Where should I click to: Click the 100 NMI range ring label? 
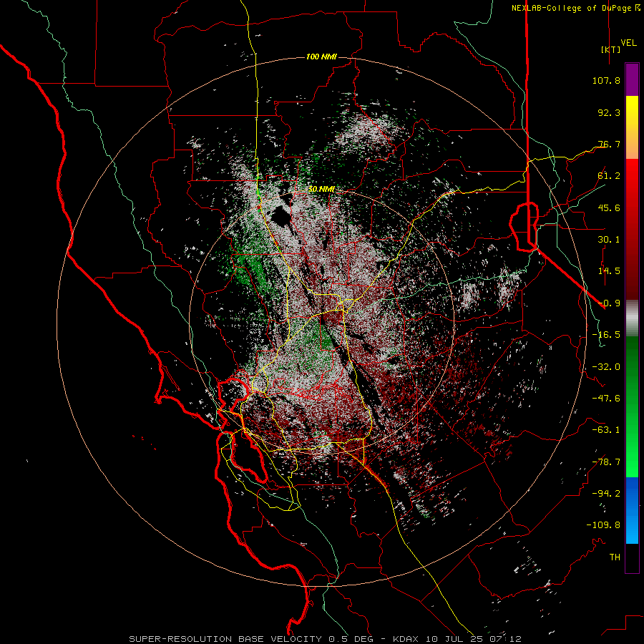pos(321,57)
